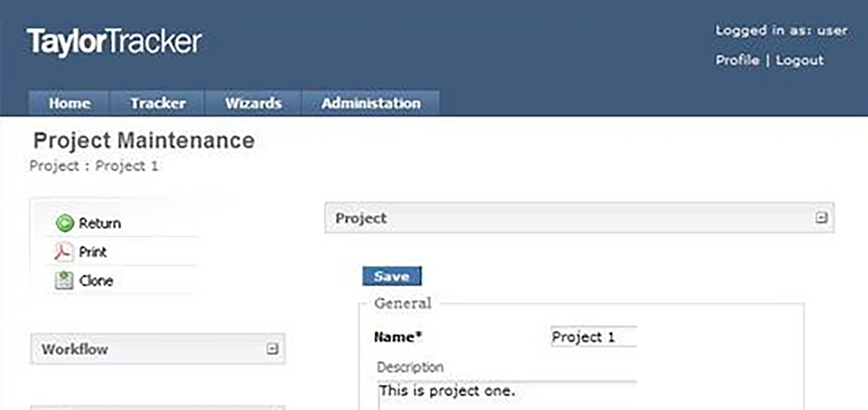Click the Clone document icon

[x=64, y=281]
